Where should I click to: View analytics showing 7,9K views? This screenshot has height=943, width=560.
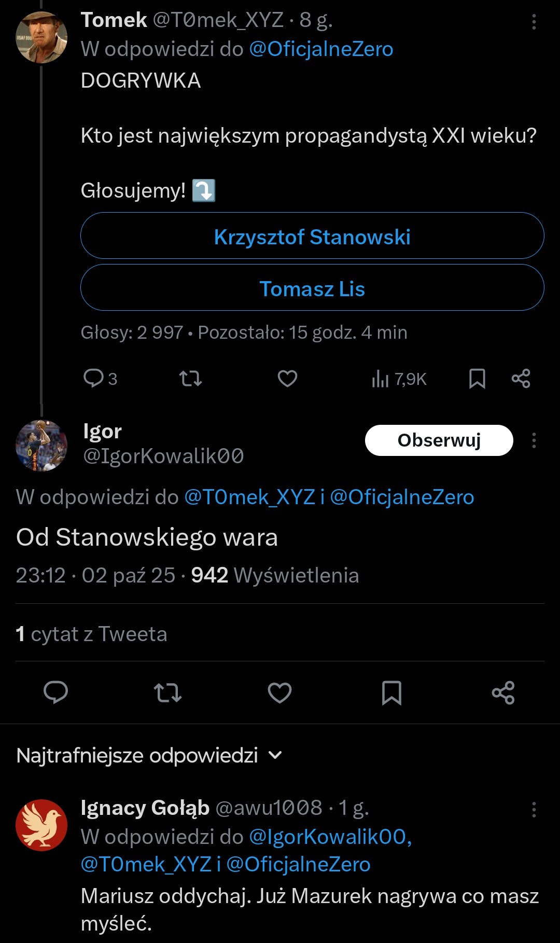tap(398, 379)
